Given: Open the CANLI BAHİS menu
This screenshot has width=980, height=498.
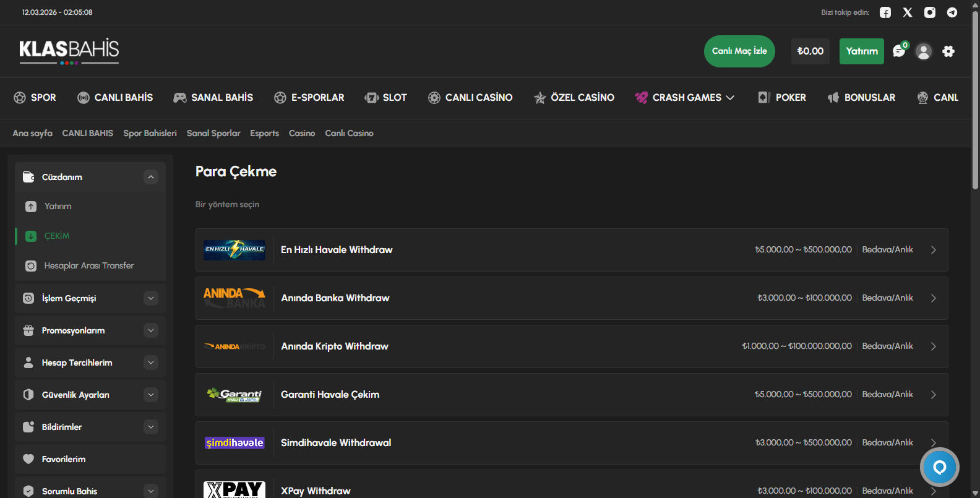Looking at the screenshot, I should pyautogui.click(x=115, y=98).
